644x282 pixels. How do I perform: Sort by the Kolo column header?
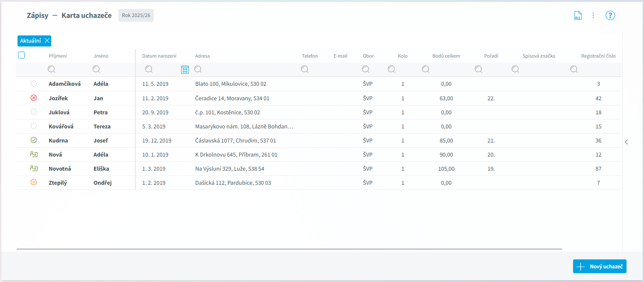[x=403, y=56]
